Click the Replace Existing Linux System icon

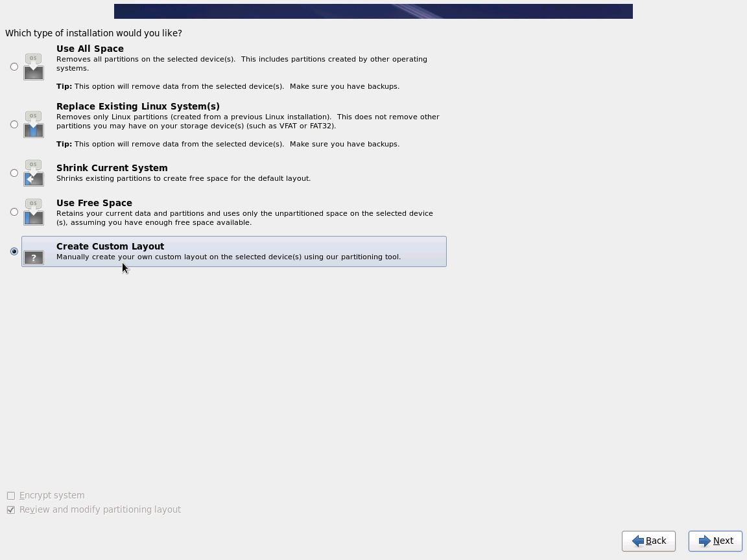[x=33, y=124]
